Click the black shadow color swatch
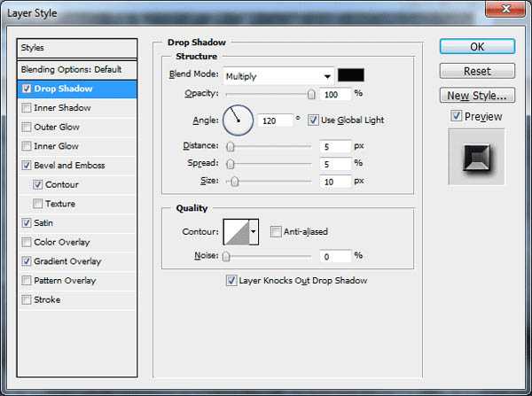532x396 pixels. point(351,75)
